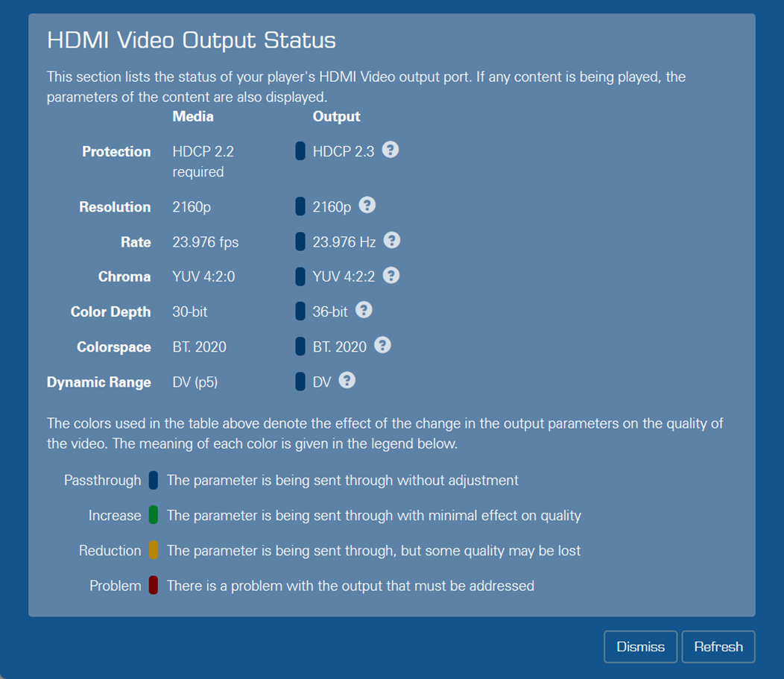Click the question mark beside DV output

pyautogui.click(x=347, y=381)
